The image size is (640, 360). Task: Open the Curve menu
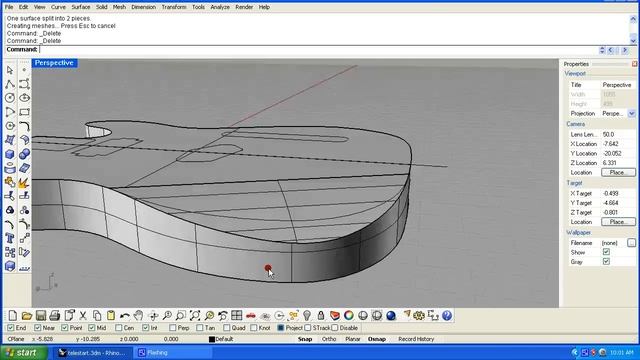(x=58, y=7)
